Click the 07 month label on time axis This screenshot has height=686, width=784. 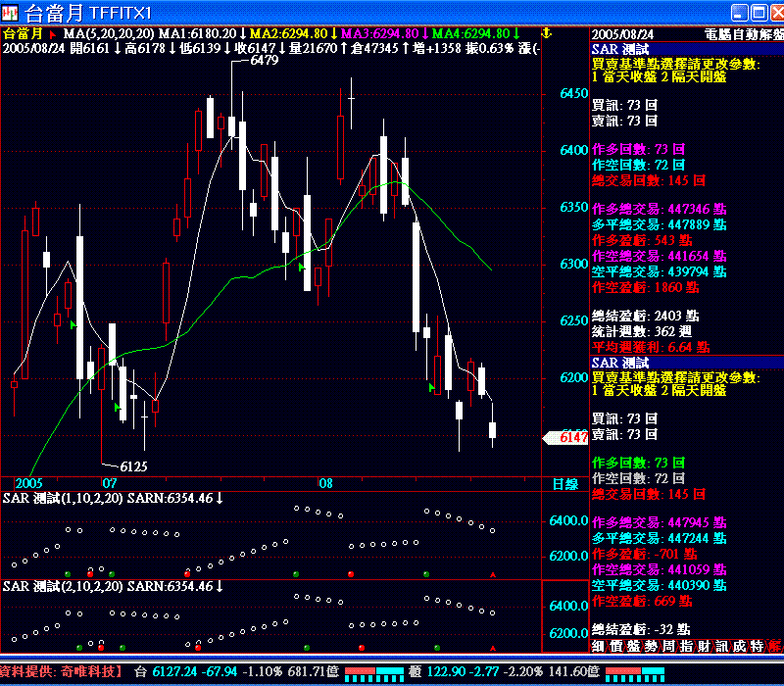(110, 483)
